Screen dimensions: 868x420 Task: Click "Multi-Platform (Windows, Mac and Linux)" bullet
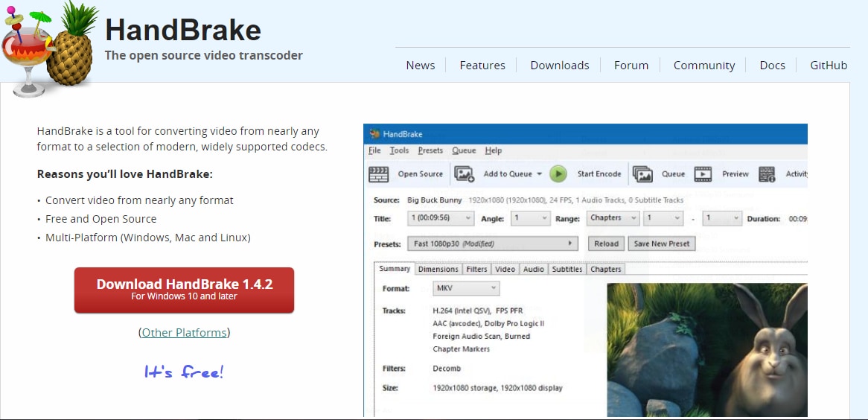pyautogui.click(x=148, y=238)
